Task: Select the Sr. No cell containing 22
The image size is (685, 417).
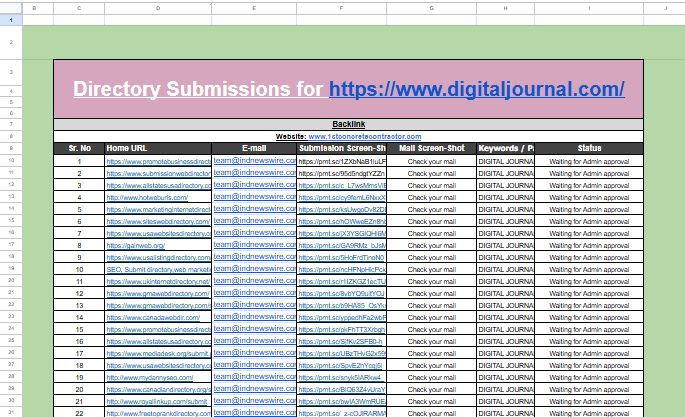Action: click(x=80, y=414)
